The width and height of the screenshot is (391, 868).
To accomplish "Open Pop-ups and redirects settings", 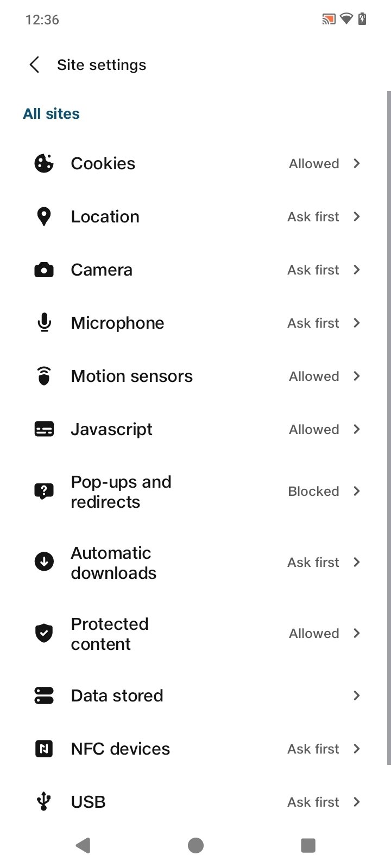I will click(121, 492).
